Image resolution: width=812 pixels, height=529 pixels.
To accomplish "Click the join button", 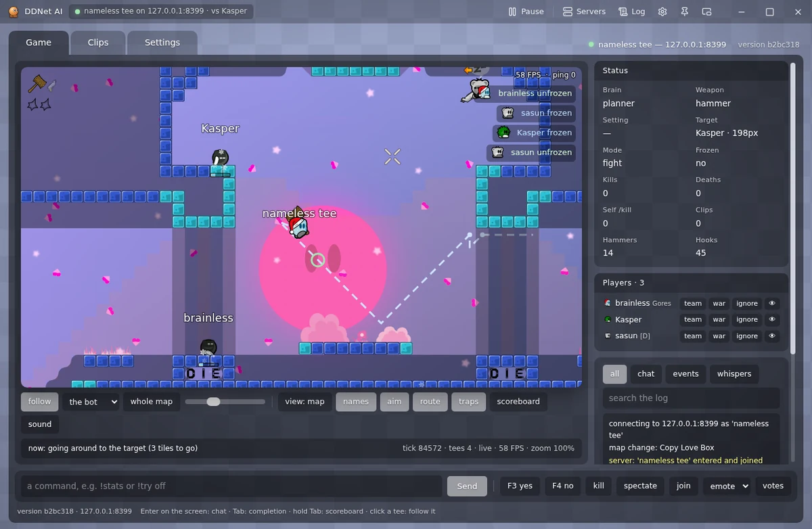I will click(683, 486).
